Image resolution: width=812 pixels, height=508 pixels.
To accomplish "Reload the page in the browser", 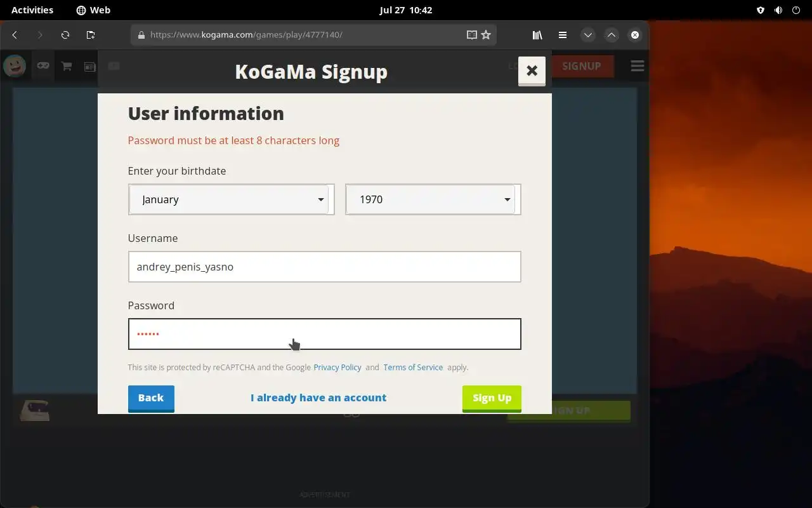I will (x=65, y=35).
